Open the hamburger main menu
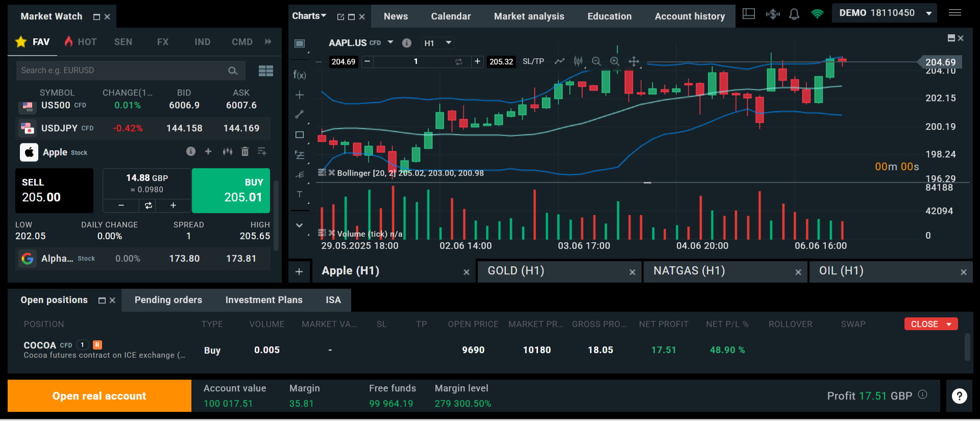Screen dimensions: 980x421 (x=955, y=13)
